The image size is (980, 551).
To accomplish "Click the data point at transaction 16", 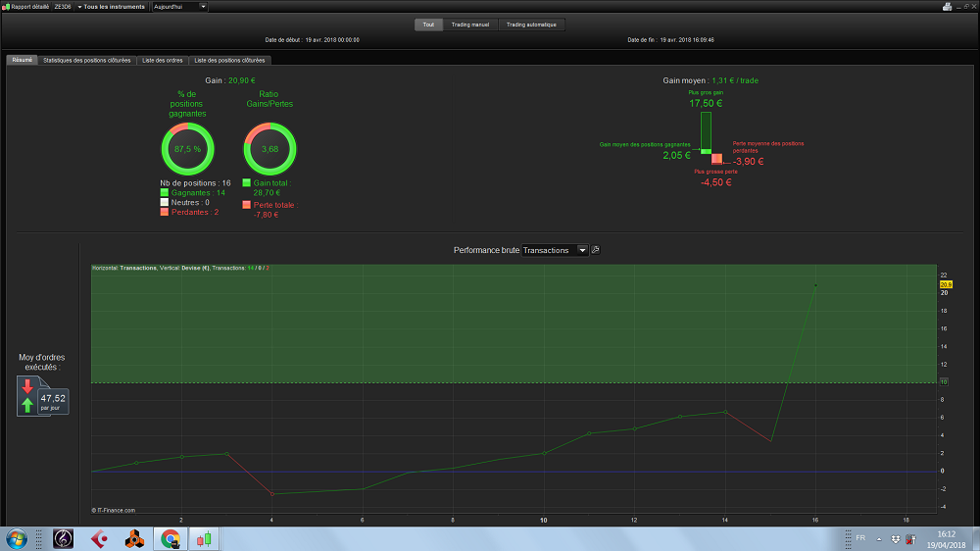I will pyautogui.click(x=815, y=285).
